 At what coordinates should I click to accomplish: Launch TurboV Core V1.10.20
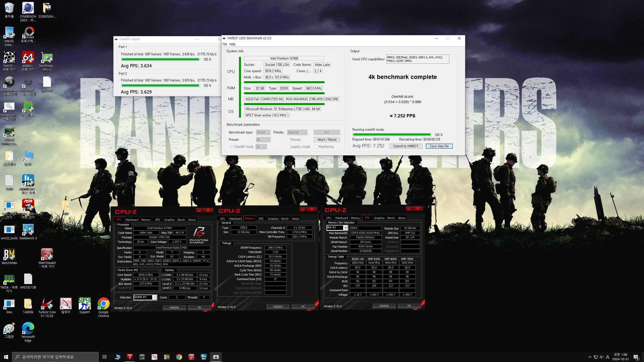47,307
